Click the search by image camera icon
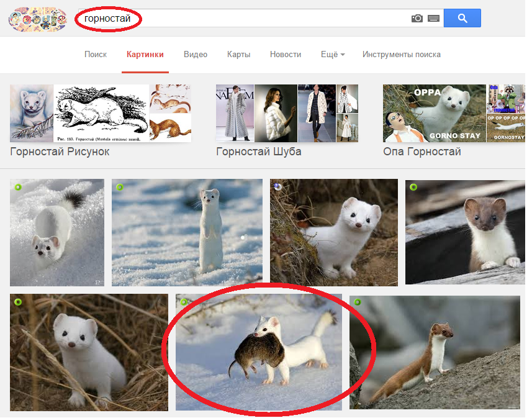532x418 pixels. click(x=417, y=19)
